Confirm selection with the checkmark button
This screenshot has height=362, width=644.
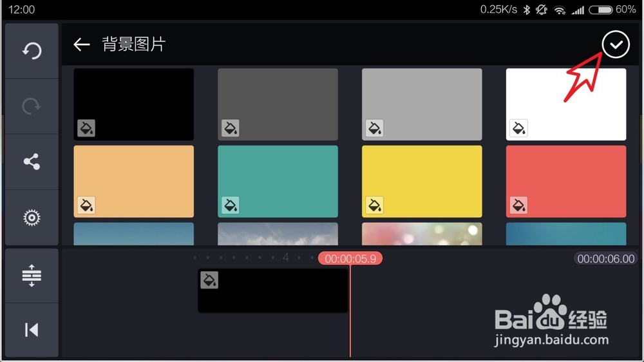tap(616, 44)
